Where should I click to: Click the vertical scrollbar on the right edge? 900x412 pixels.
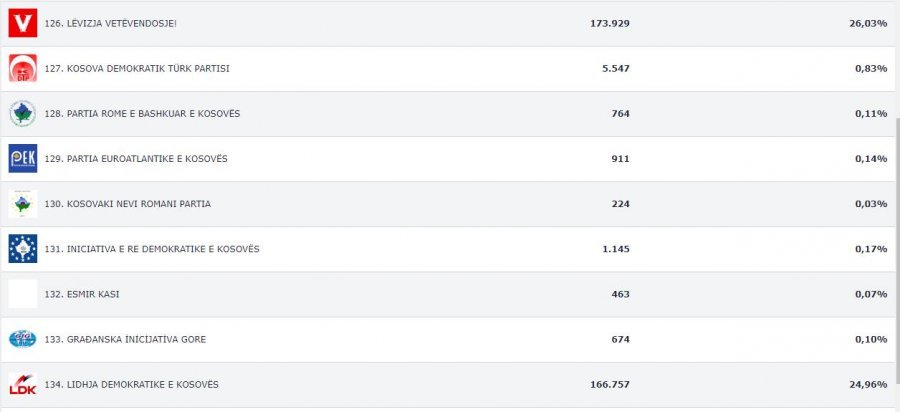point(898,250)
